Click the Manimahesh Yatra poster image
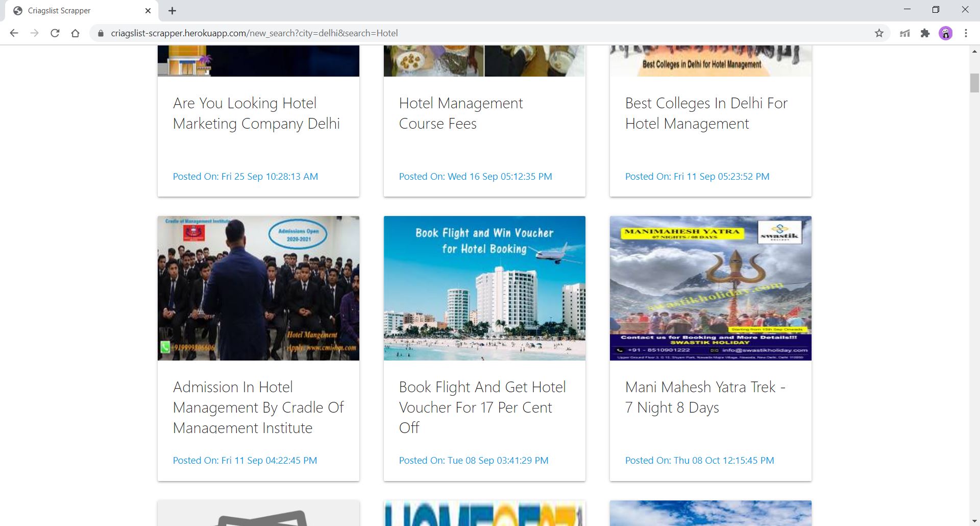The width and height of the screenshot is (980, 526). pos(710,288)
